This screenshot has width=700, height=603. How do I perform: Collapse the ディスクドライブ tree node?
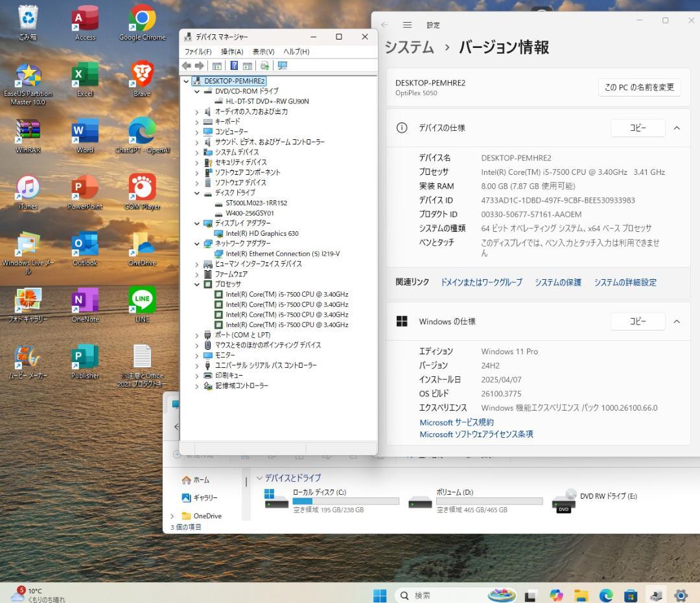[198, 192]
